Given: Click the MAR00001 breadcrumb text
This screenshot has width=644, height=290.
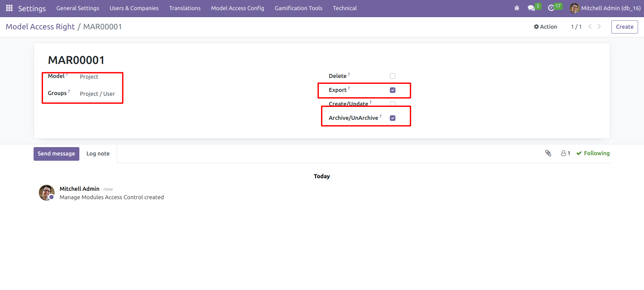Looking at the screenshot, I should (x=102, y=27).
